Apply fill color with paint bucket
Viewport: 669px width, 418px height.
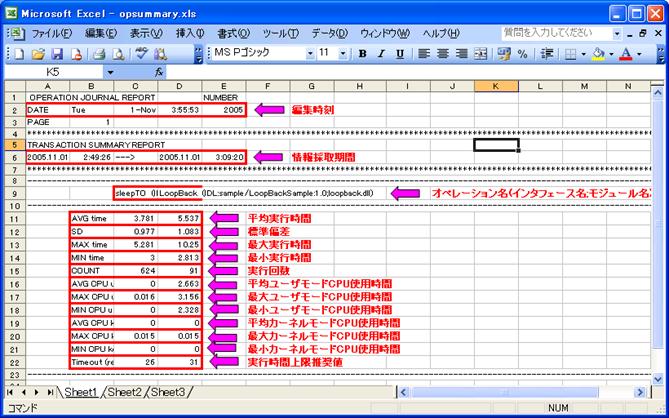point(598,54)
